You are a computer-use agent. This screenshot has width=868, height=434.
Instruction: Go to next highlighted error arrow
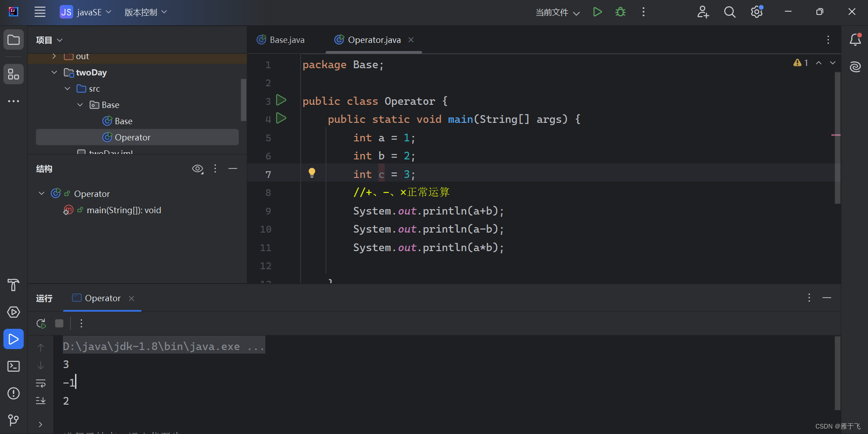click(833, 63)
